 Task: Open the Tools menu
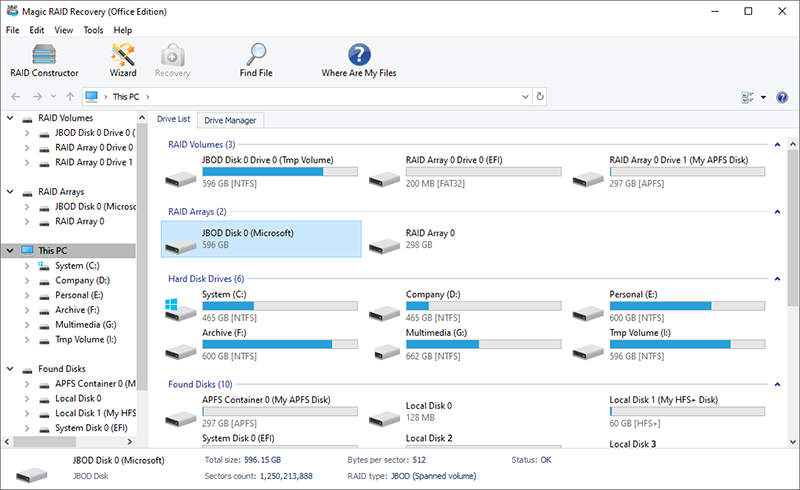(93, 30)
